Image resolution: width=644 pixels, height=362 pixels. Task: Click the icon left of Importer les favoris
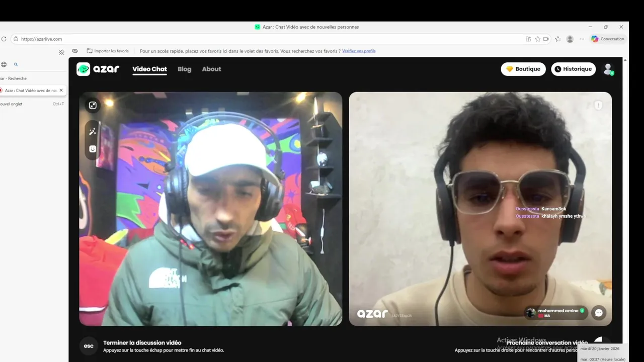[75, 51]
